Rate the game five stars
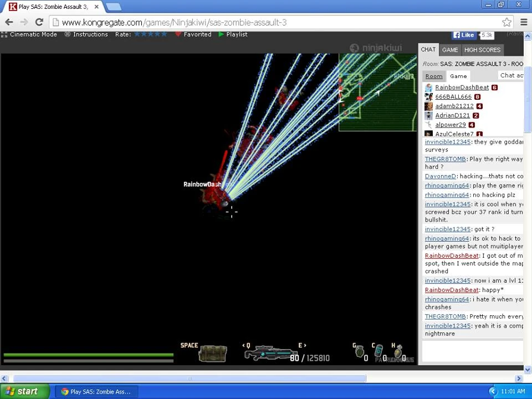Viewport: 532px width, 399px height. pyautogui.click(x=163, y=34)
